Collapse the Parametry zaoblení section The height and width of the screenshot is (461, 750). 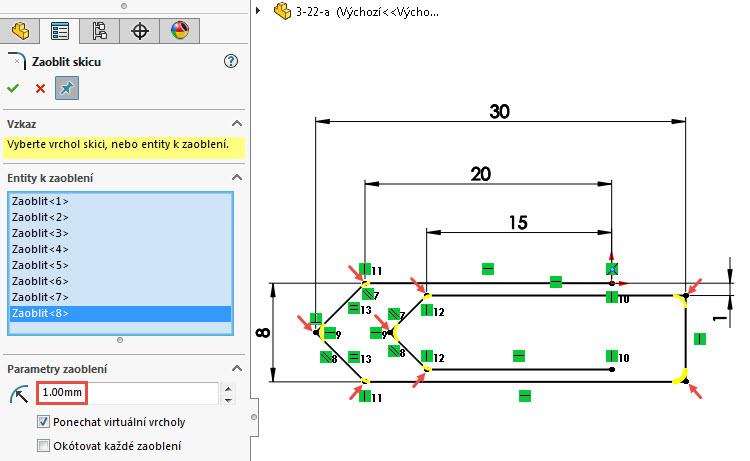click(237, 368)
